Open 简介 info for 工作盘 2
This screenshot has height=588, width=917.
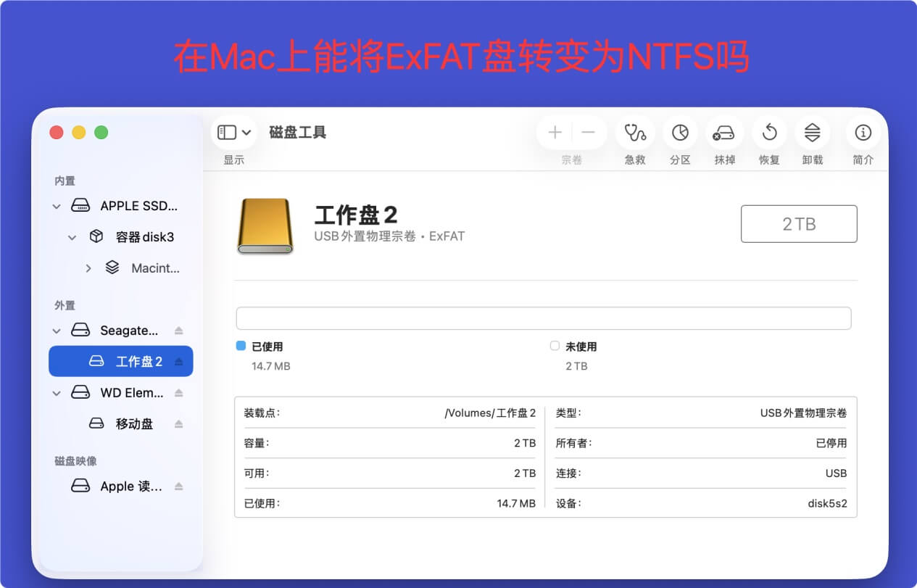(863, 133)
